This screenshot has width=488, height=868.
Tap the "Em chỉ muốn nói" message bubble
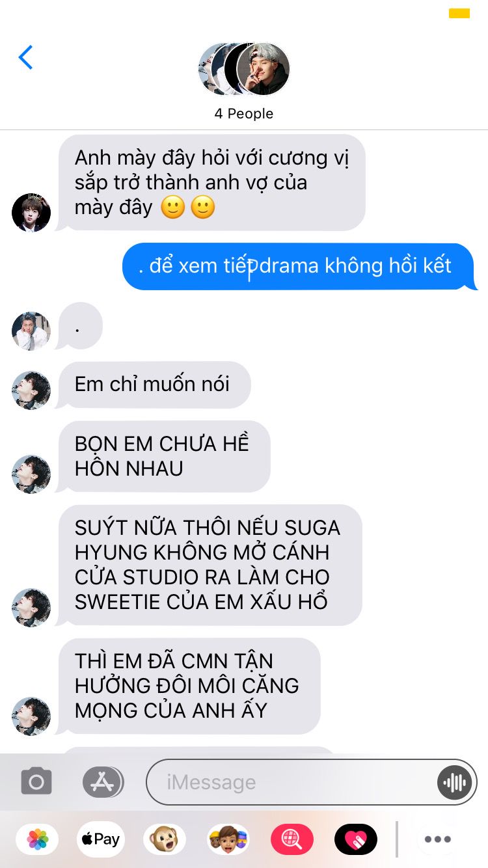click(154, 385)
